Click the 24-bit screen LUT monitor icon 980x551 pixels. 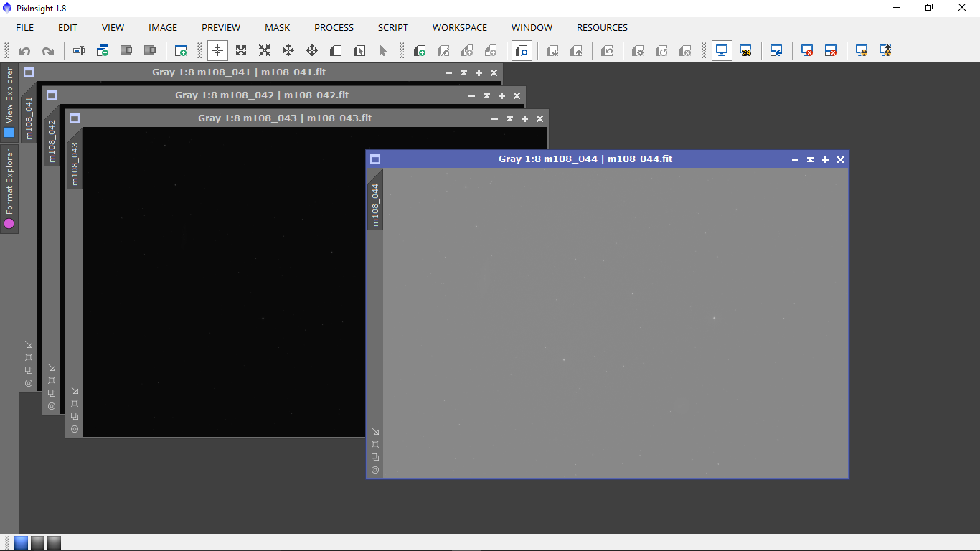click(745, 51)
